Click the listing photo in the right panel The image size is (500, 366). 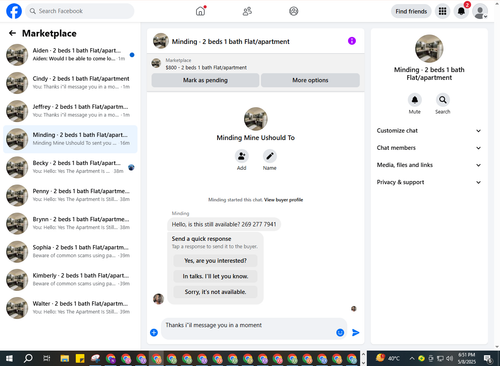(429, 49)
